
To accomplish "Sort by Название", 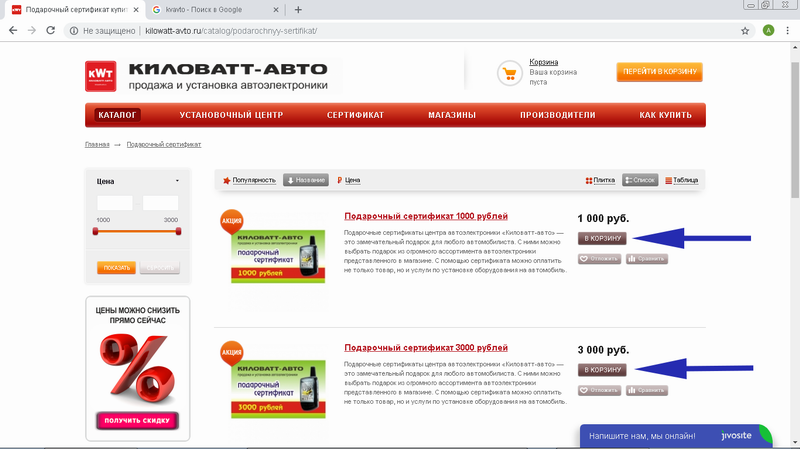I will [306, 180].
